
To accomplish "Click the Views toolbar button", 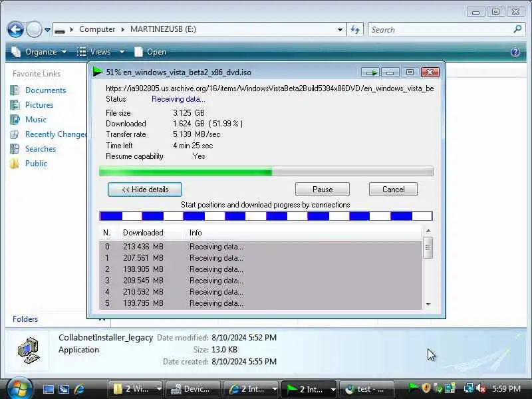I will coord(94,52).
